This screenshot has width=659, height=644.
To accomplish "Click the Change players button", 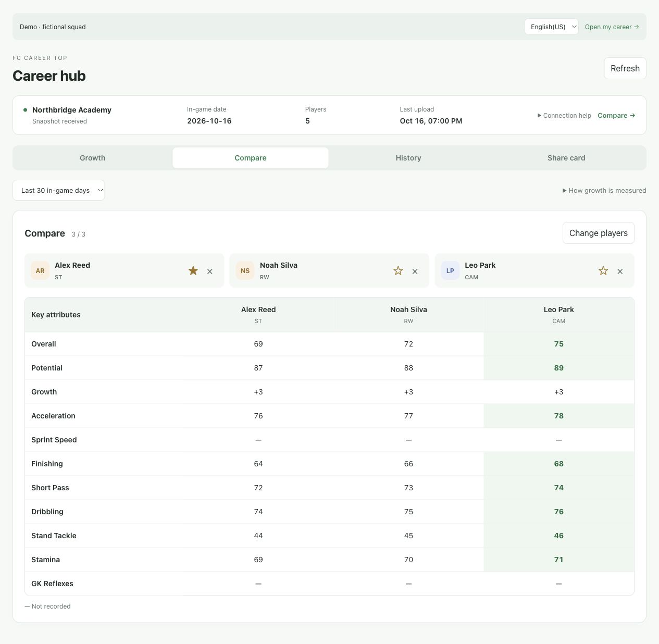I will [599, 233].
